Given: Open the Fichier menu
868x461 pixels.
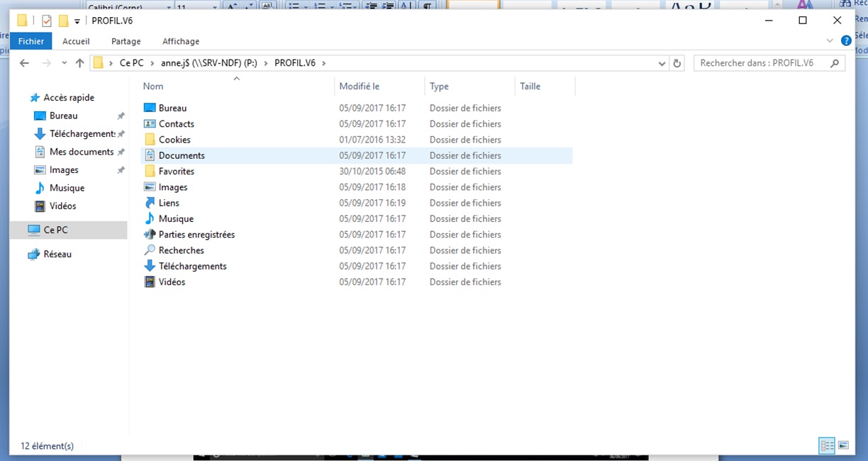Looking at the screenshot, I should coord(31,41).
